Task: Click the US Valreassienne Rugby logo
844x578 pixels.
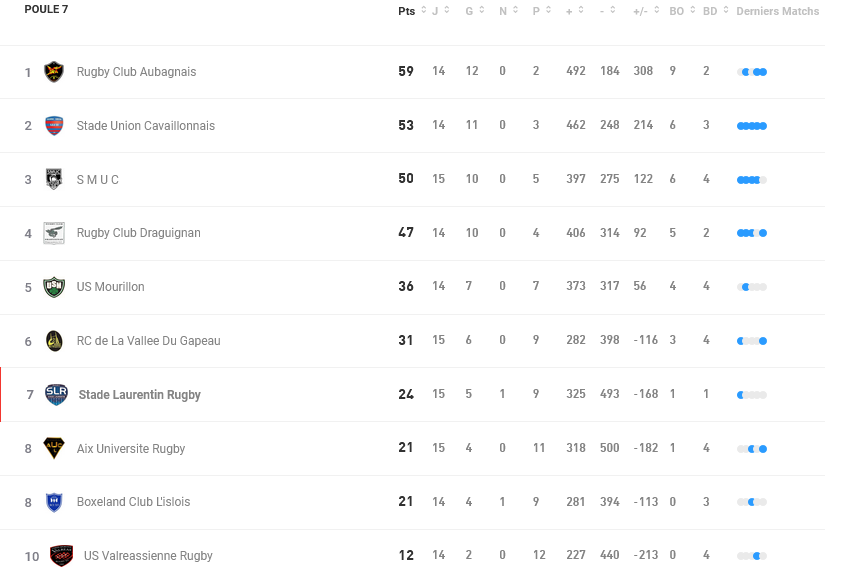Action: click(61, 556)
